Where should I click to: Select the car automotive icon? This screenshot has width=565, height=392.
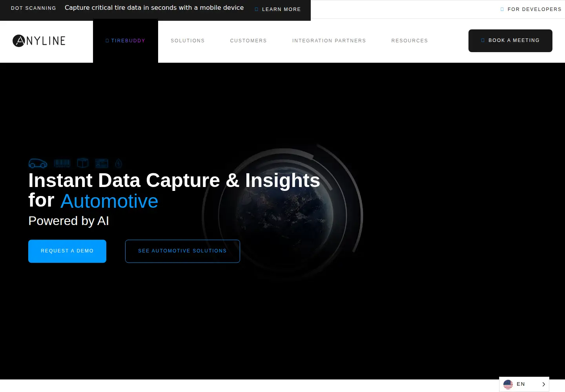coord(38,163)
